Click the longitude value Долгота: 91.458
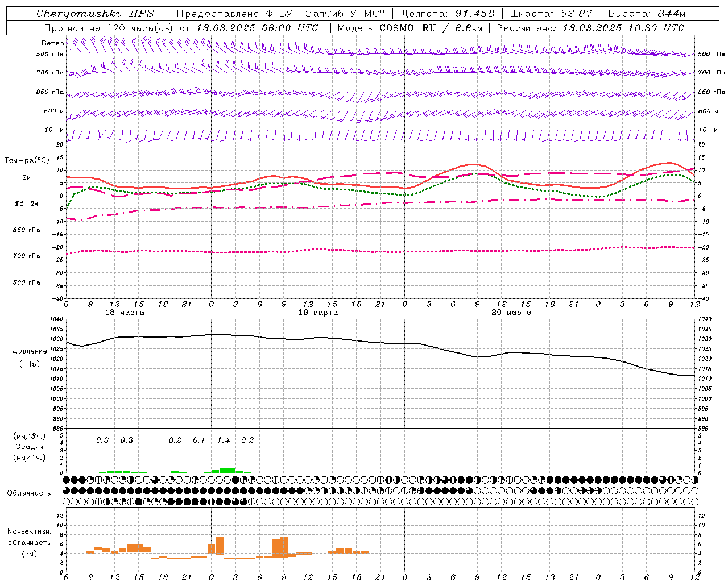Image resolution: width=728 pixels, height=582 pixels. (448, 14)
